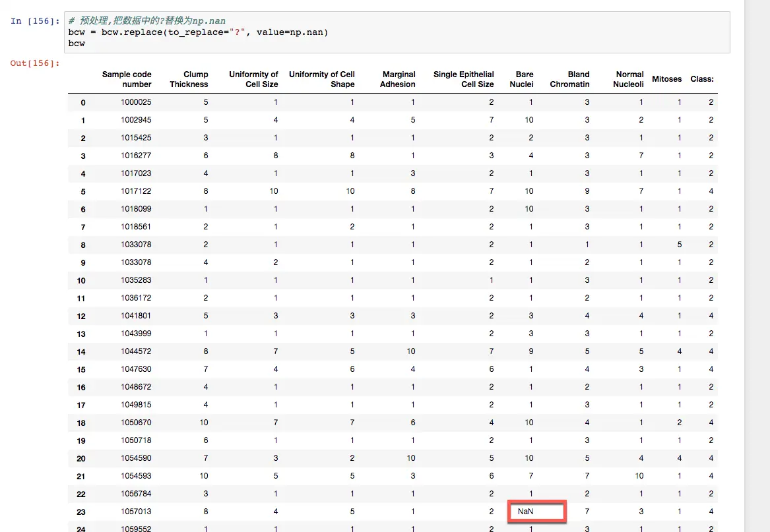This screenshot has height=532, width=770.
Task: Select sample code 1036172 cell
Action: coord(136,298)
